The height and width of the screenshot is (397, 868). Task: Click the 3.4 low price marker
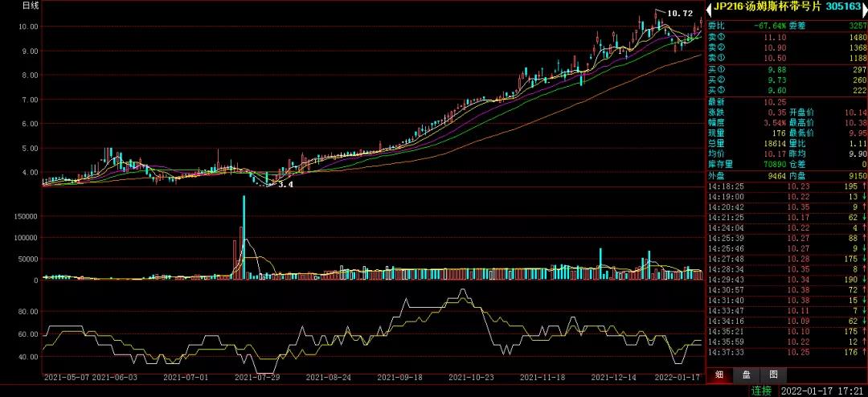coord(285,184)
